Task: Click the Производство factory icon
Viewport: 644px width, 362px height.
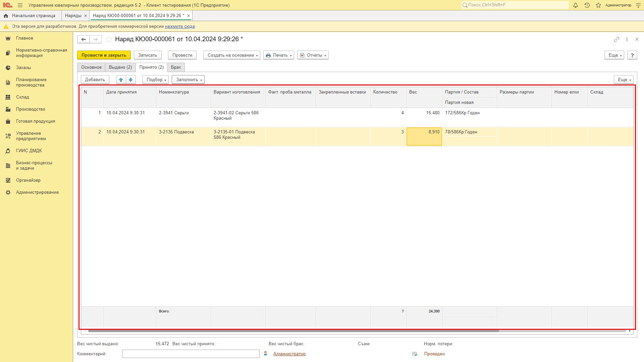Action: click(8, 109)
